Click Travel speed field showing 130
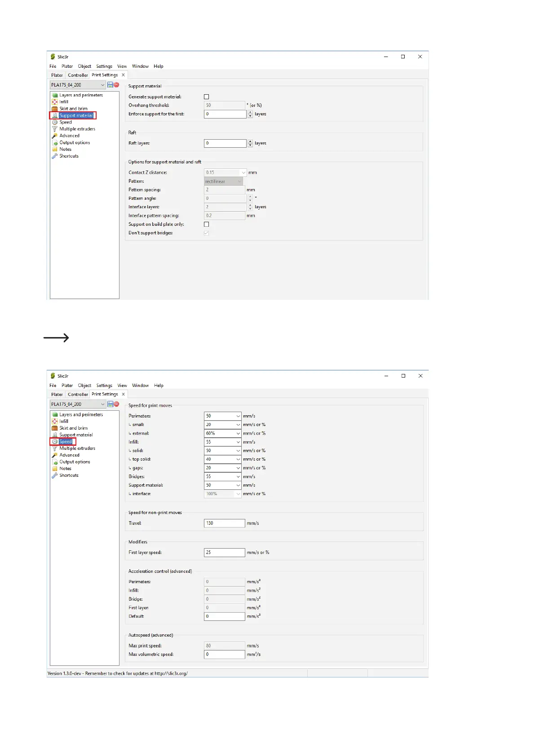 225,523
